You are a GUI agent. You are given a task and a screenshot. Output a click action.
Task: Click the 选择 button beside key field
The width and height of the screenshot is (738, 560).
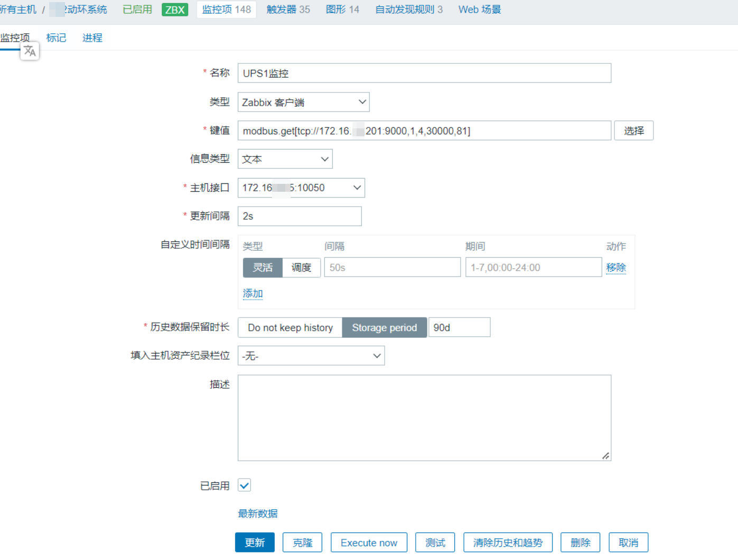(x=633, y=130)
